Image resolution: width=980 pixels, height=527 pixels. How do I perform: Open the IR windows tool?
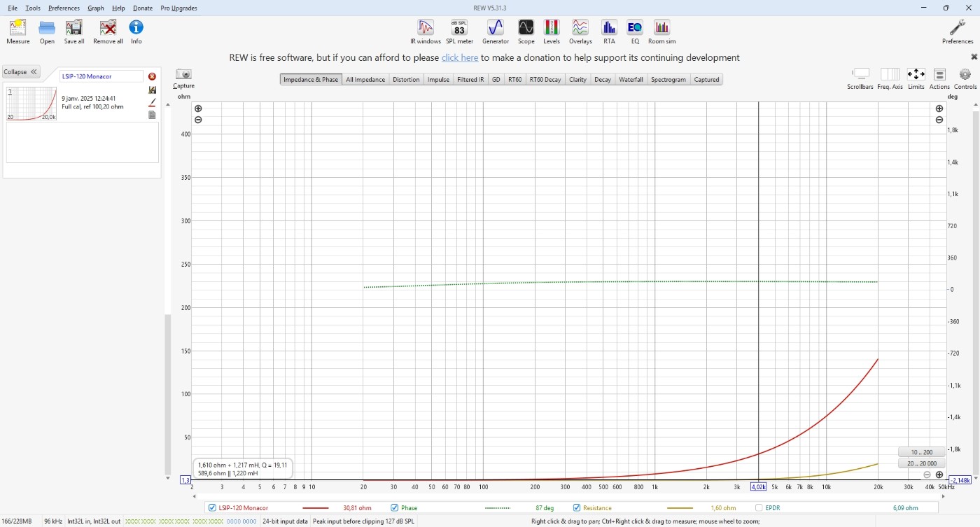tap(426, 32)
